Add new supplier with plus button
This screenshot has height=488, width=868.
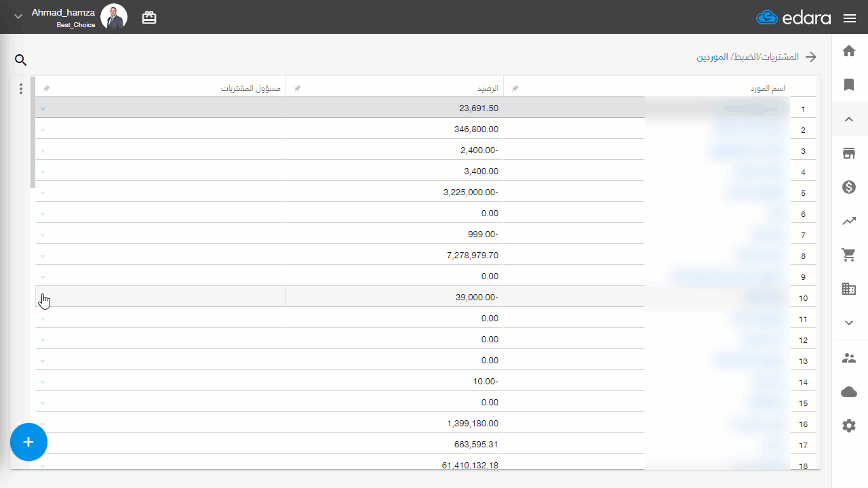tap(28, 442)
